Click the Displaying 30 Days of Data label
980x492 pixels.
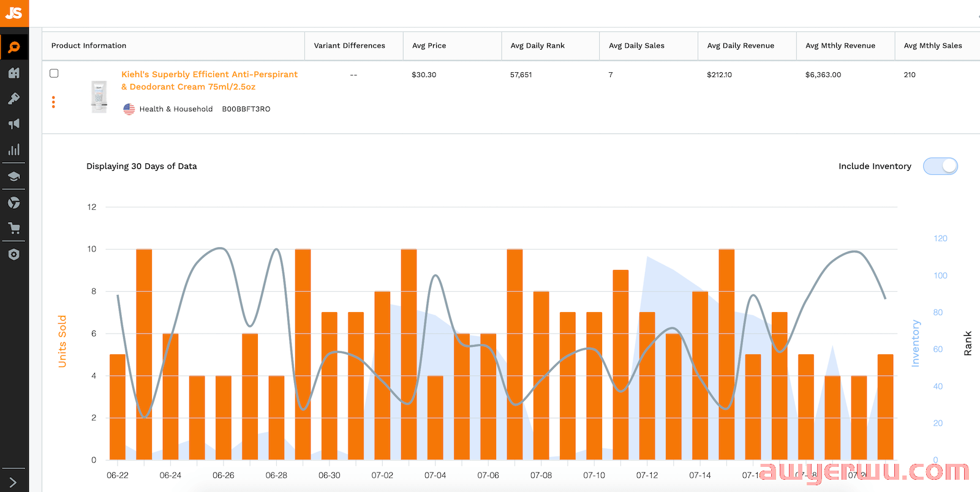point(141,166)
